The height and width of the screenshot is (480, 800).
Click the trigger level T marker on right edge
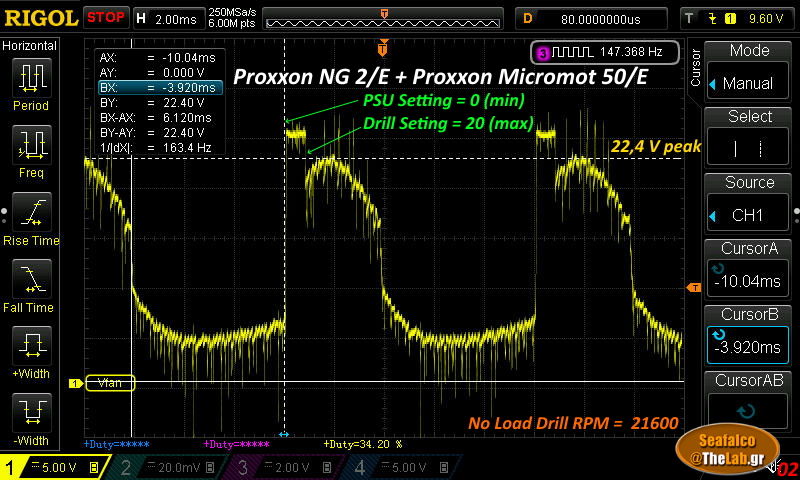pyautogui.click(x=694, y=288)
